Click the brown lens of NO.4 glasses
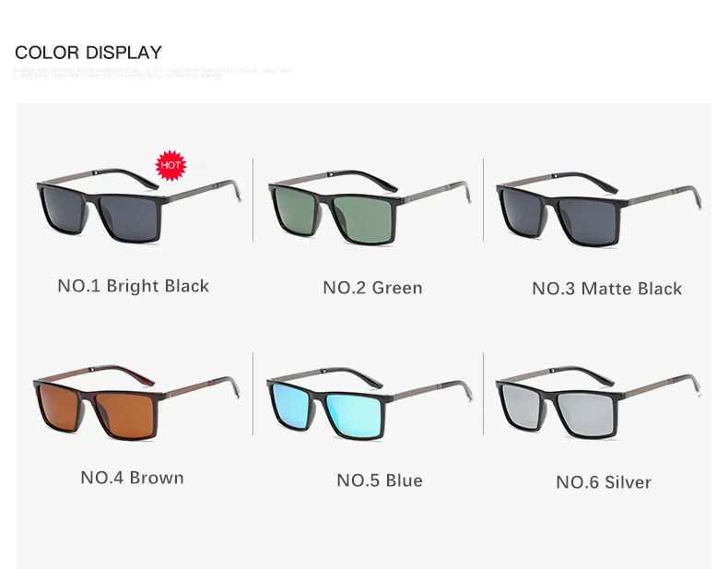 (x=128, y=412)
